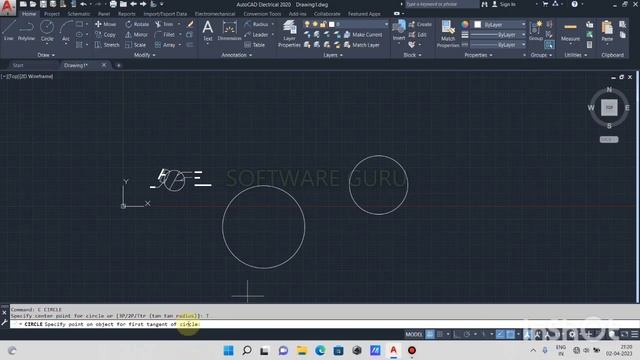This screenshot has width=640, height=360.
Task: Click the Plot/print icon in quick access toolbar
Action: (113, 4)
